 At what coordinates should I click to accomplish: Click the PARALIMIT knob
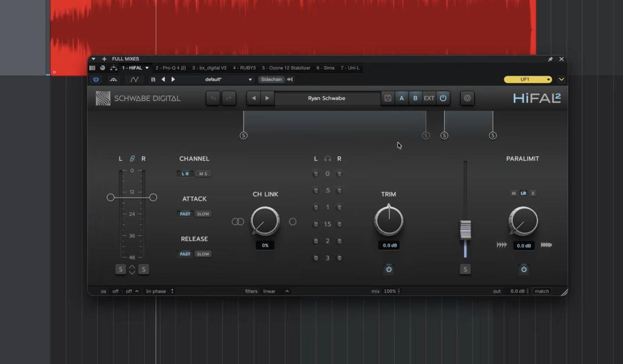point(523,221)
